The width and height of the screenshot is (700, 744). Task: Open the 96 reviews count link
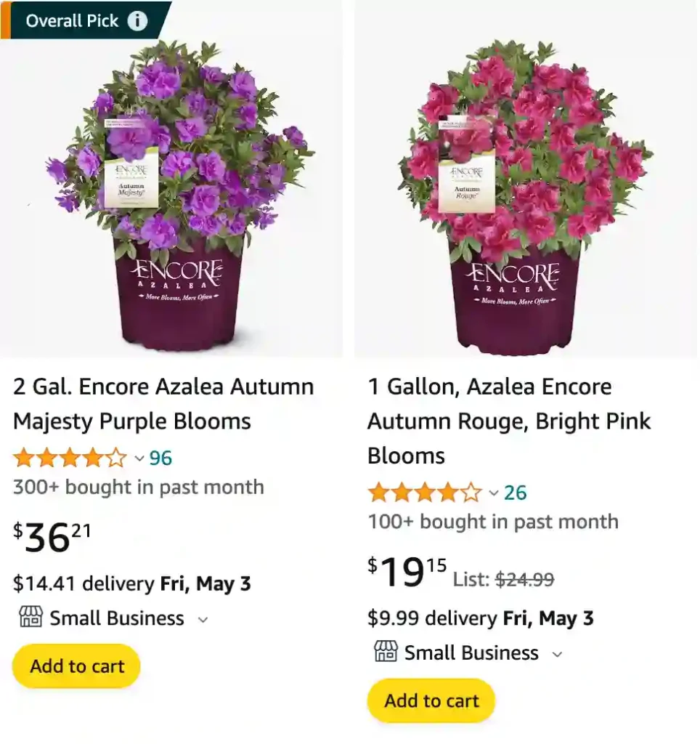[160, 458]
